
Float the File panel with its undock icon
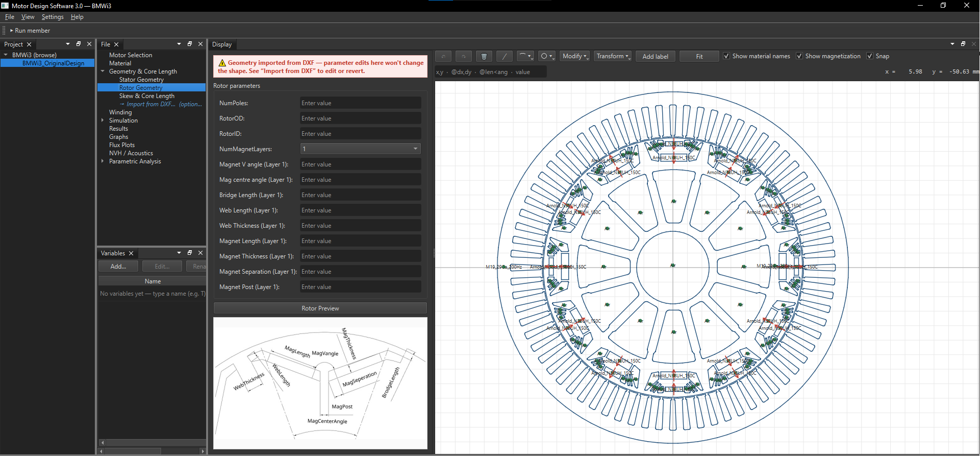pos(190,44)
